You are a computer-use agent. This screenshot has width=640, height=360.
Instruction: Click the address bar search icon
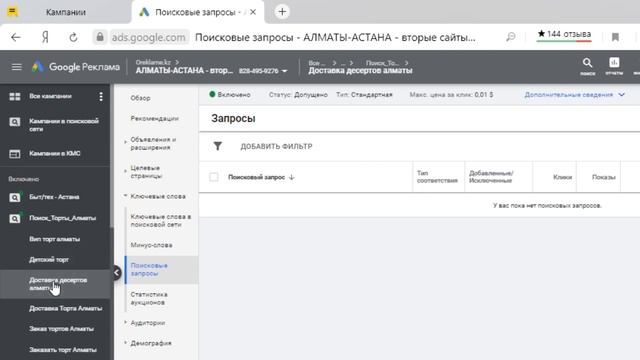click(511, 37)
